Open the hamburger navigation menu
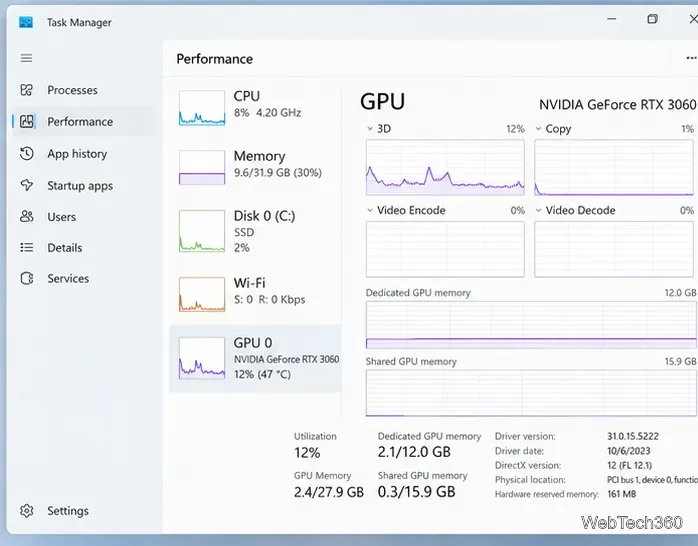This screenshot has height=546, width=698. coord(26,58)
